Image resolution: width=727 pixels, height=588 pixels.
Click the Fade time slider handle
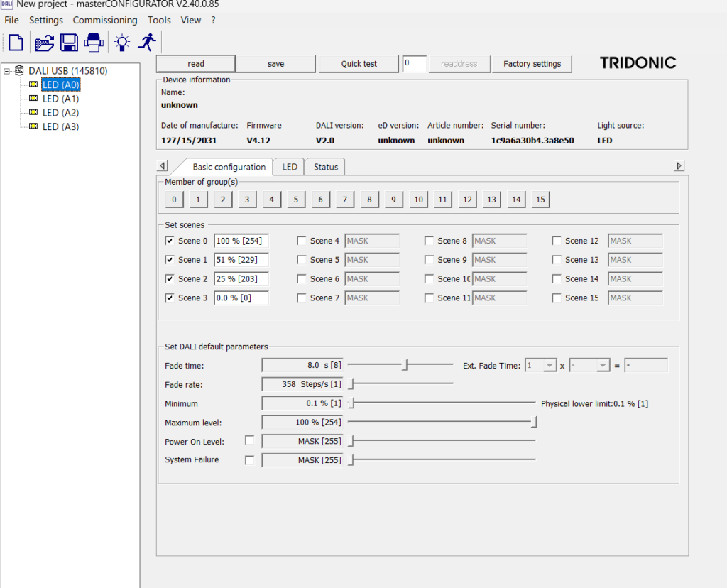tap(405, 364)
